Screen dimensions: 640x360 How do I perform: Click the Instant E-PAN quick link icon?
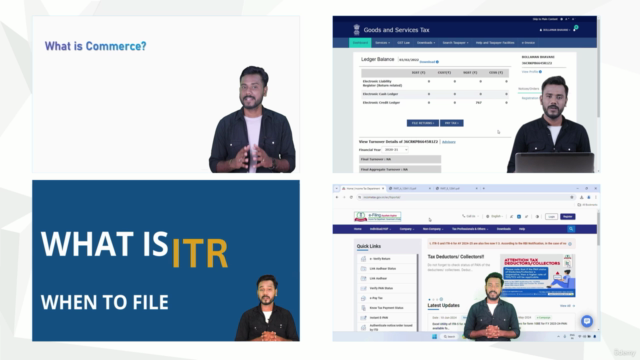pyautogui.click(x=363, y=318)
